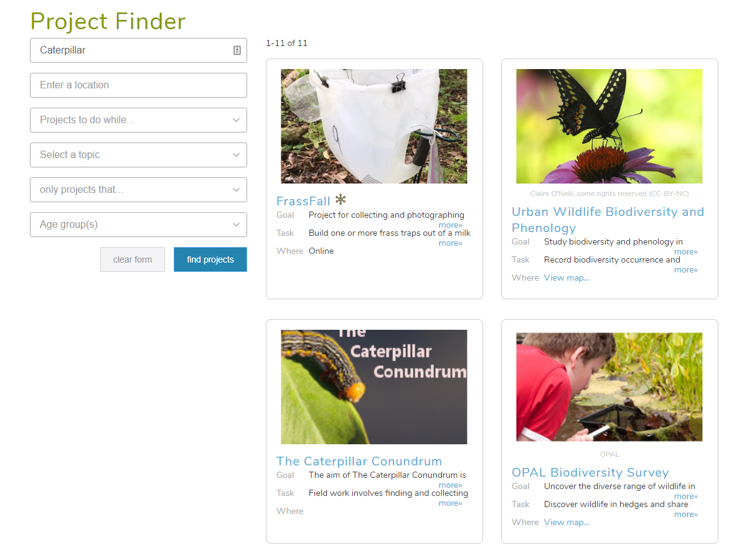Click the 'Enter a location' field
The image size is (747, 560).
pos(138,85)
